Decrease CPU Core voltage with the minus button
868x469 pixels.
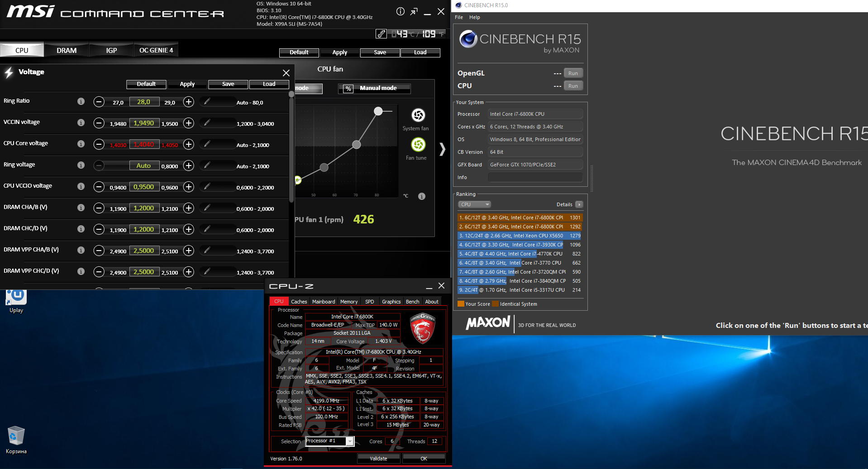tap(99, 144)
